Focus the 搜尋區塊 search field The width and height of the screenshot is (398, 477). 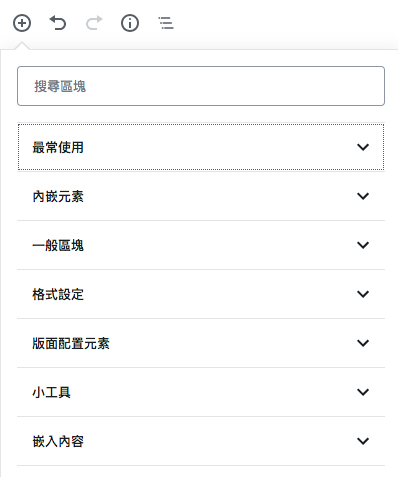[201, 86]
